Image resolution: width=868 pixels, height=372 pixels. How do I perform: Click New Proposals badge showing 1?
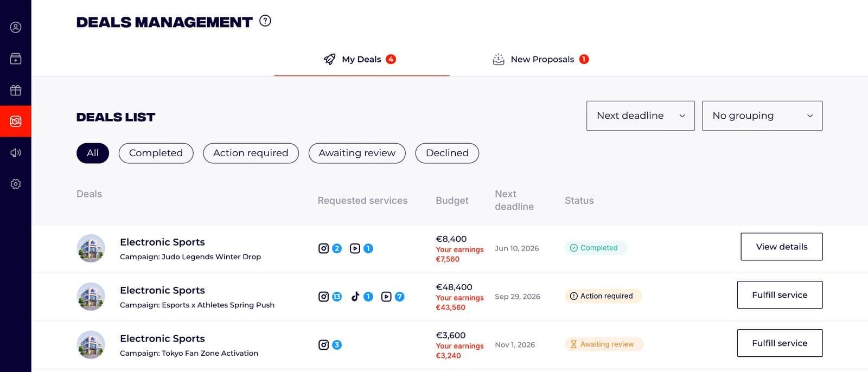coord(584,59)
